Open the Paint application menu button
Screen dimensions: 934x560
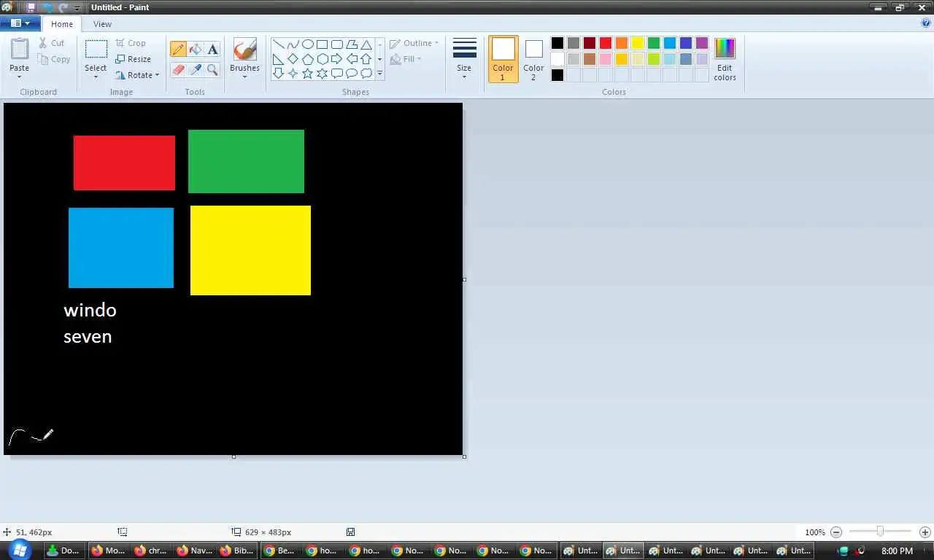20,23
